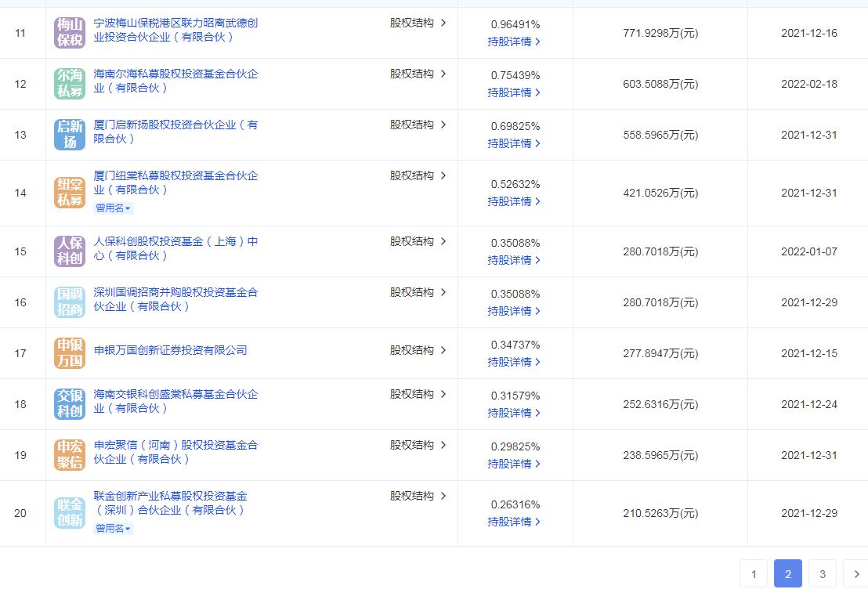Open 股权结构 for row 17 申银万国

418,350
